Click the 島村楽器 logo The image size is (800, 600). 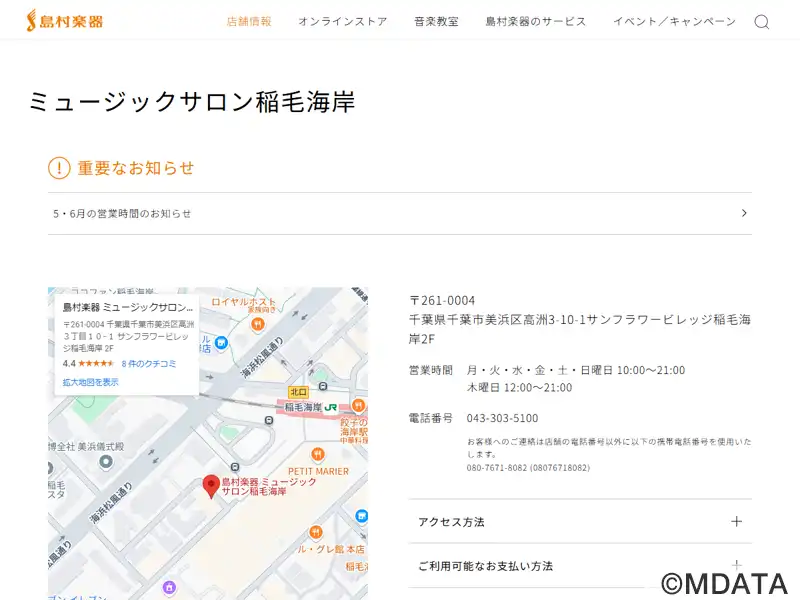point(65,21)
